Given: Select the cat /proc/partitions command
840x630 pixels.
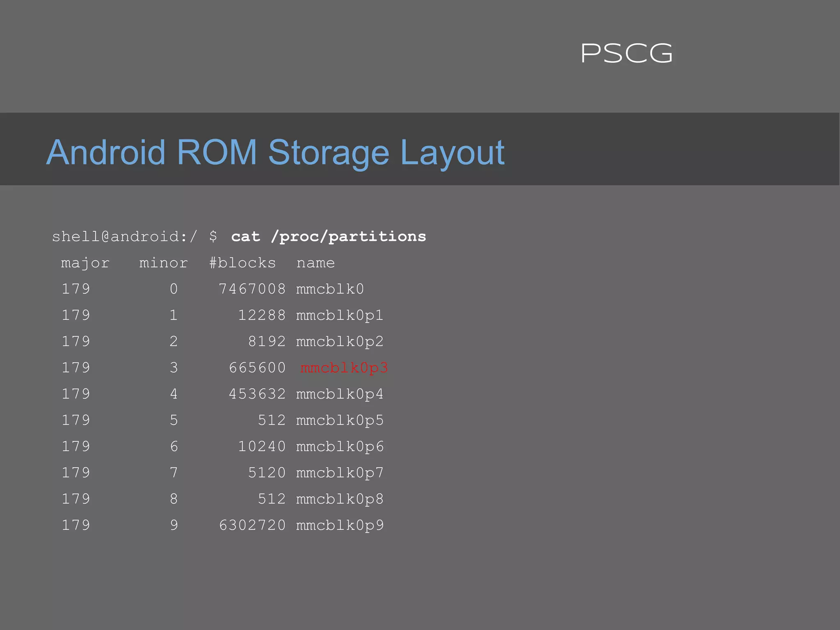Looking at the screenshot, I should coord(329,237).
